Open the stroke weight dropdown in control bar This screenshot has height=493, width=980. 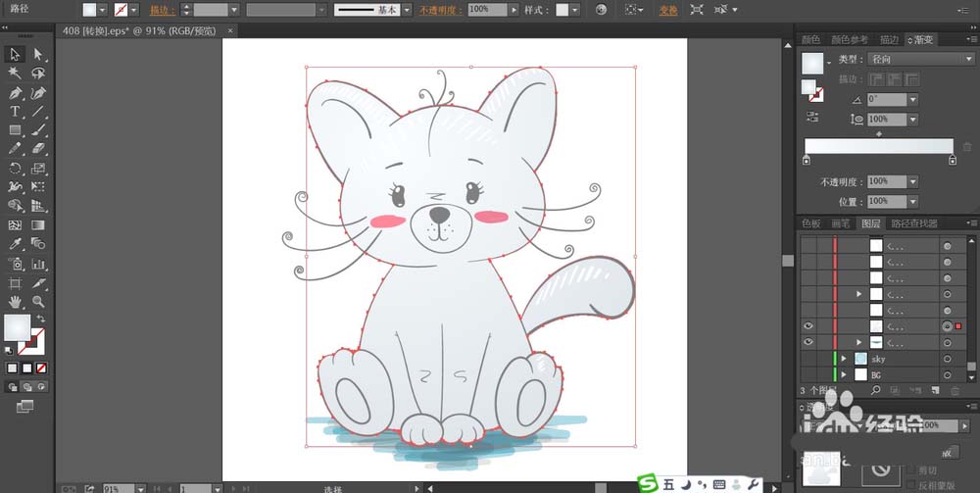coord(234,10)
